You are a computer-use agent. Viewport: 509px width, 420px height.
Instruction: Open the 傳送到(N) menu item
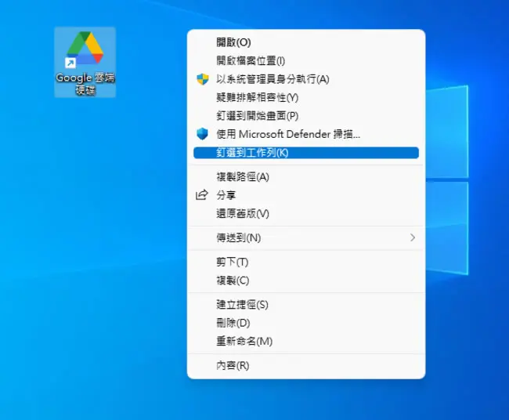305,237
